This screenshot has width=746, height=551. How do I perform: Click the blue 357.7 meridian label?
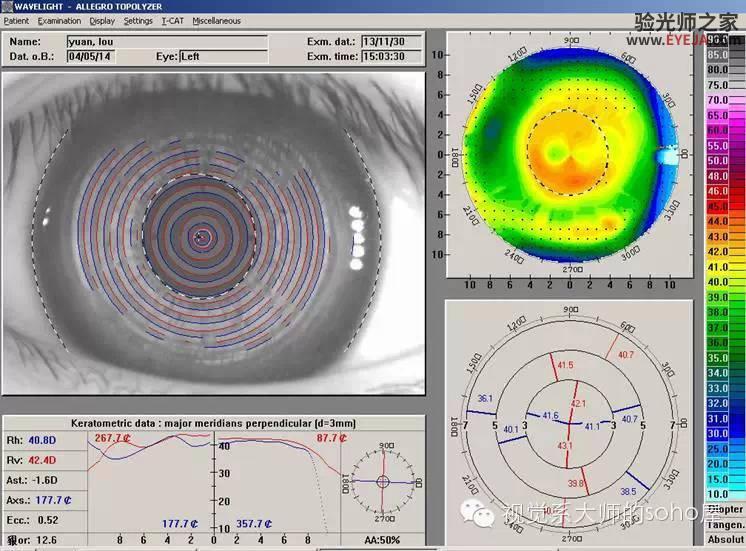point(254,524)
